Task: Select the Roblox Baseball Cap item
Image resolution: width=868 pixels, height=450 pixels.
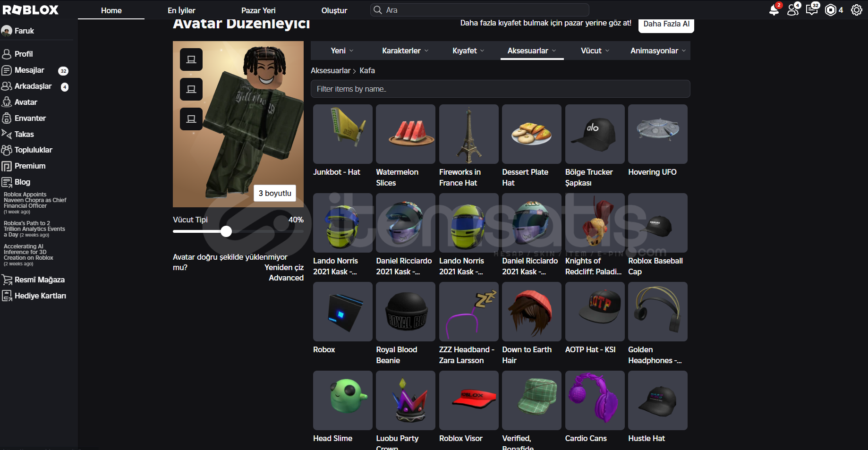Action: [x=658, y=223]
